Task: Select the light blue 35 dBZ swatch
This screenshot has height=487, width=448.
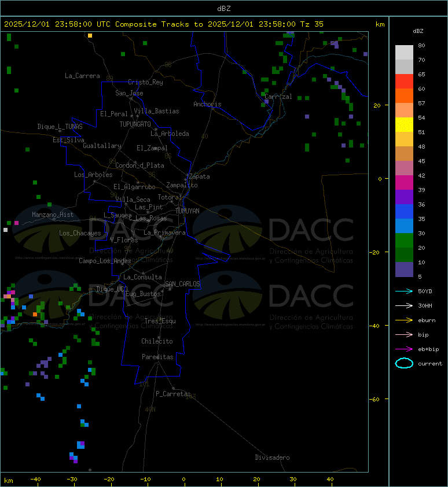Action: (x=404, y=226)
